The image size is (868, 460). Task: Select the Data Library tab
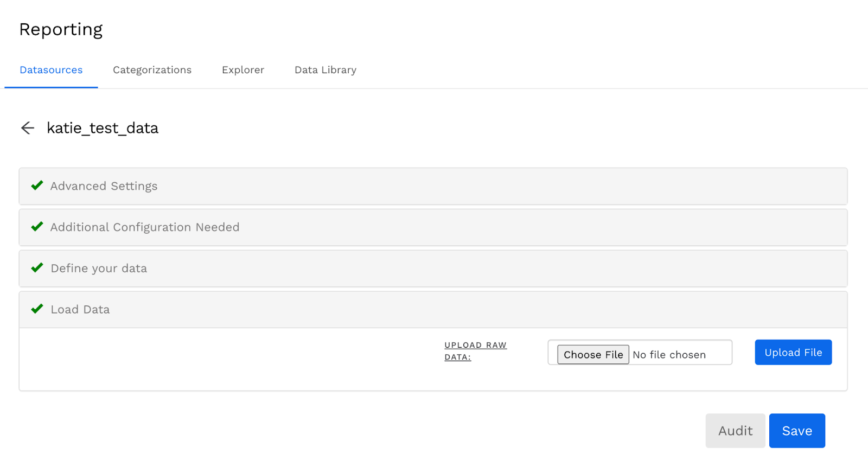(x=325, y=70)
